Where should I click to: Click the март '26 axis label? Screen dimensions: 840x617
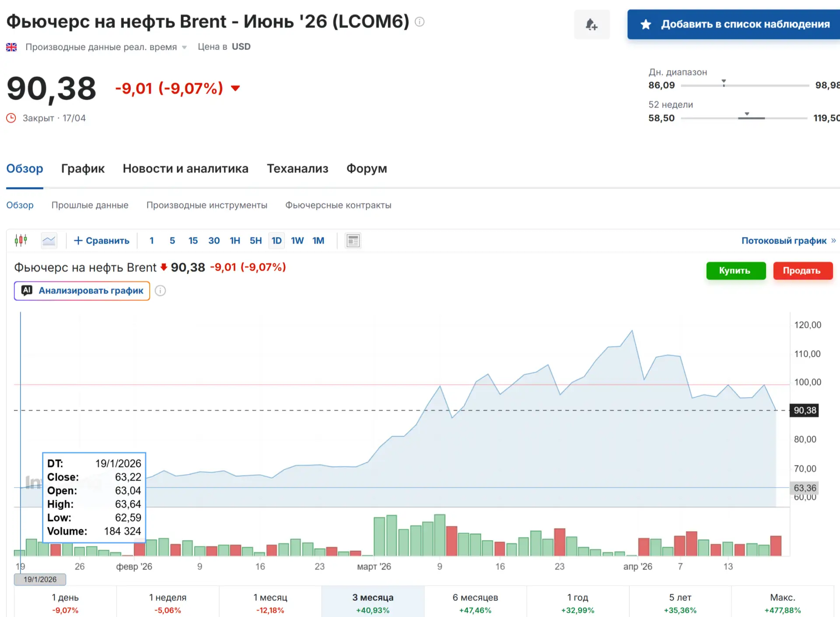pos(374,567)
